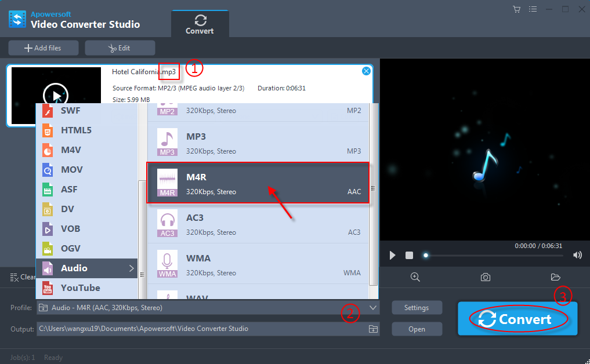Screen dimensions: 590x364
Task: Choose the YouTube format category
Action: 81,288
